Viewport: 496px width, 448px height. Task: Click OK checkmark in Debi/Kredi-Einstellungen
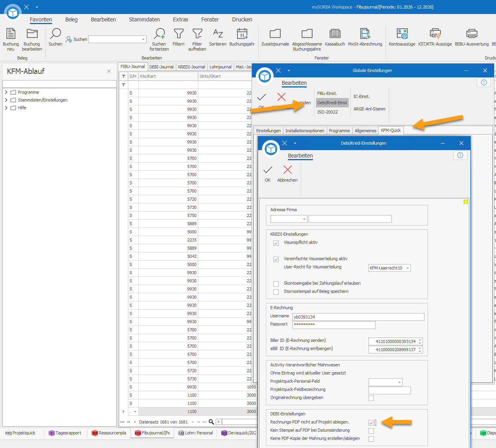click(268, 170)
